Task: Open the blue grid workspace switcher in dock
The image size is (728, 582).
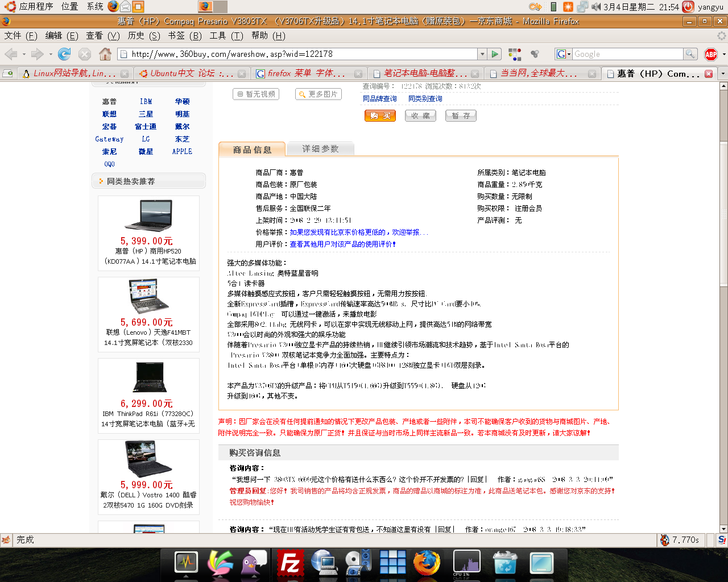Action: coord(392,563)
